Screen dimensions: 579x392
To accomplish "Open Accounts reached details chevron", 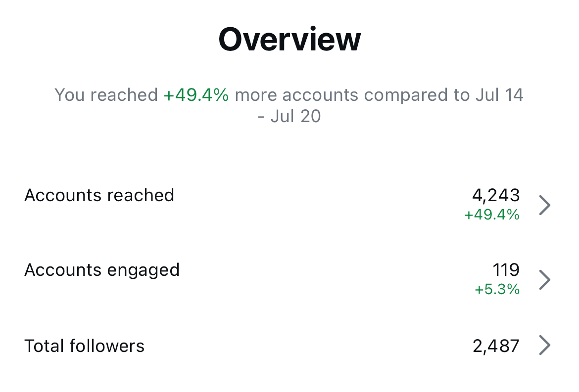I will (544, 205).
